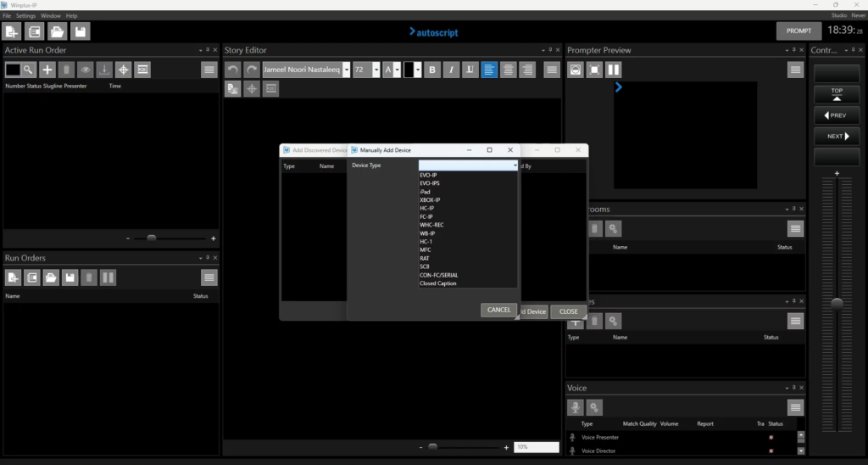Click the Story Editor zoom percentage field
868x465 pixels.
click(x=537, y=446)
